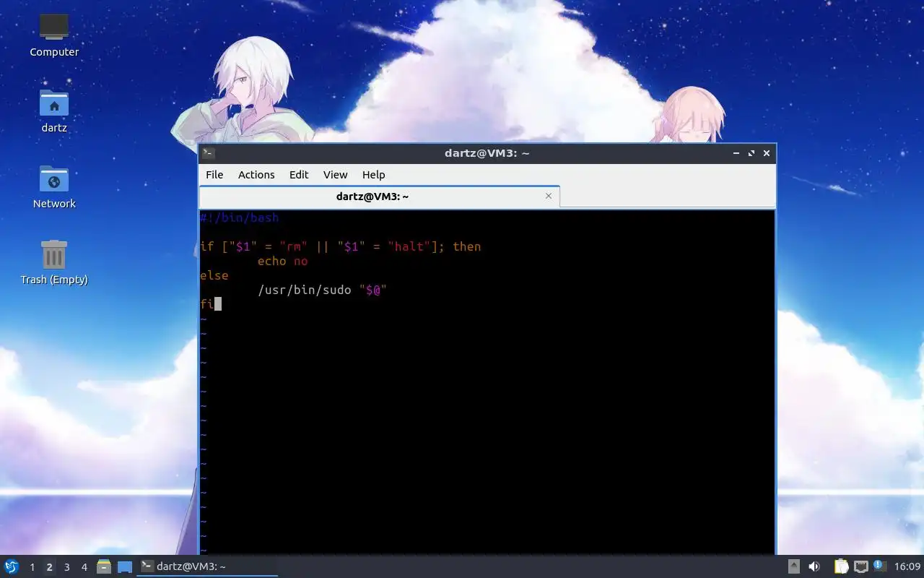Click the "$@" argument in the script
924x578 pixels.
coord(372,290)
